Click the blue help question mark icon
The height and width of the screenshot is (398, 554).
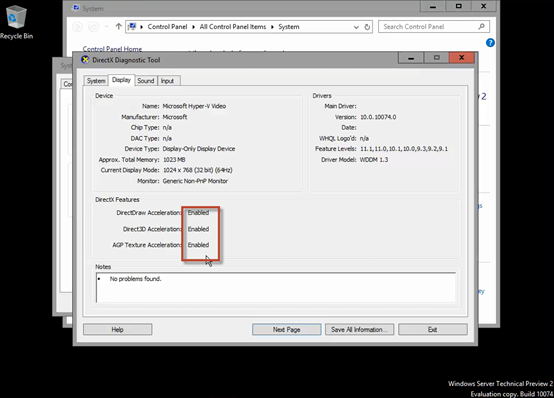(x=490, y=43)
